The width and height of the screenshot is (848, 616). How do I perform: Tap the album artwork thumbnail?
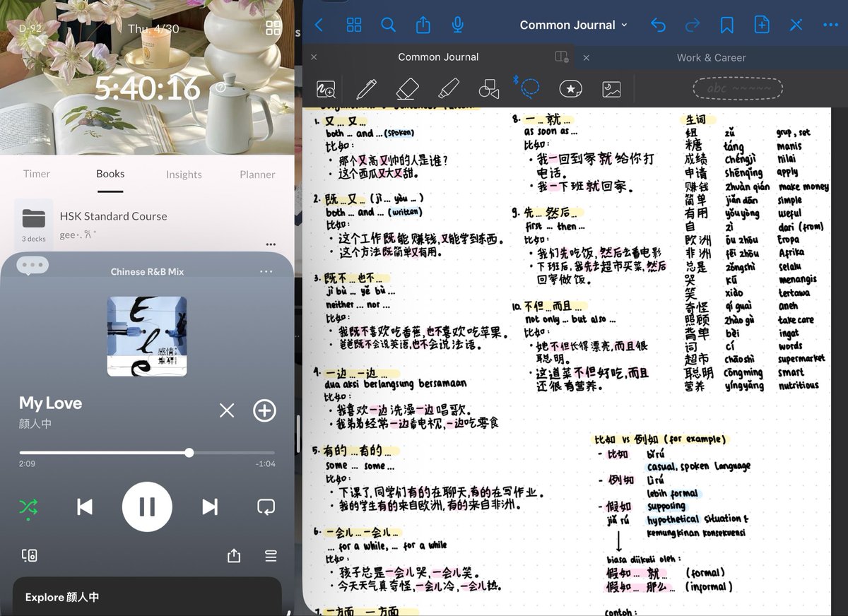pyautogui.click(x=147, y=336)
